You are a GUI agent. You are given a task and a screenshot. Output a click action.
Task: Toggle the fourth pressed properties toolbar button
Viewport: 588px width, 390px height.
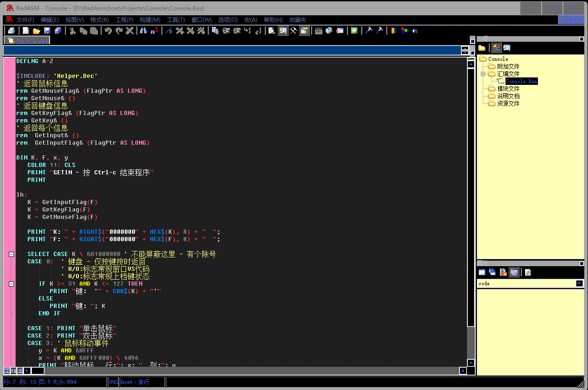514,272
